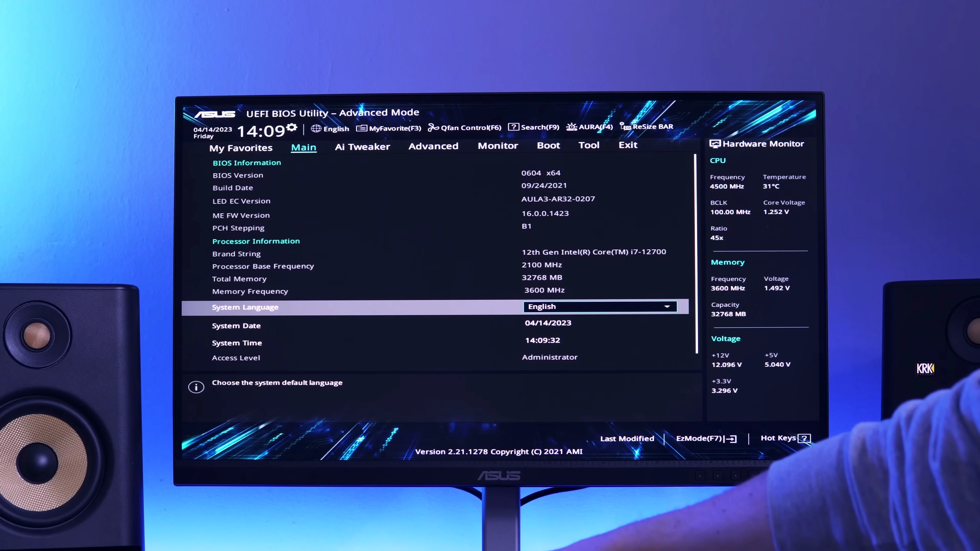Click the settings gear next to the clock
This screenshot has width=980, height=551.
(292, 127)
